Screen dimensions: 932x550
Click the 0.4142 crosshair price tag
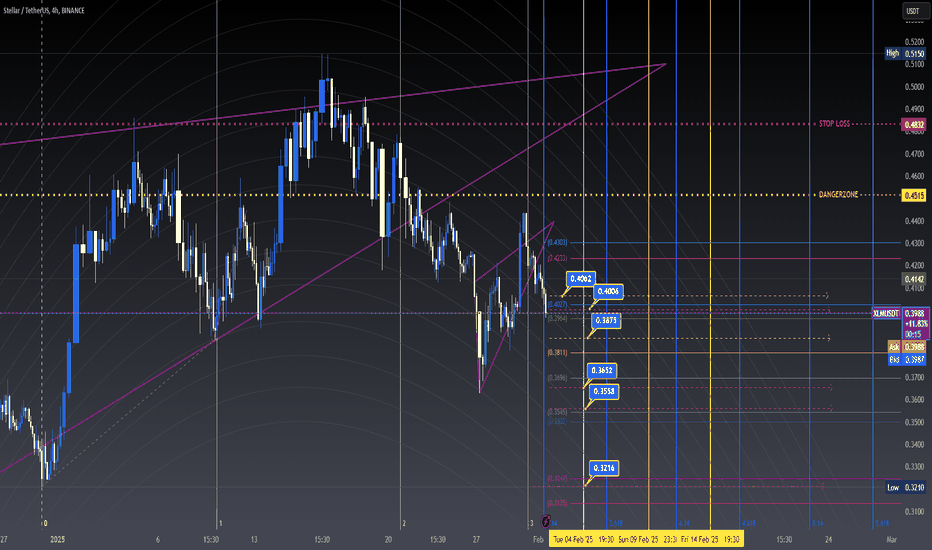[914, 279]
